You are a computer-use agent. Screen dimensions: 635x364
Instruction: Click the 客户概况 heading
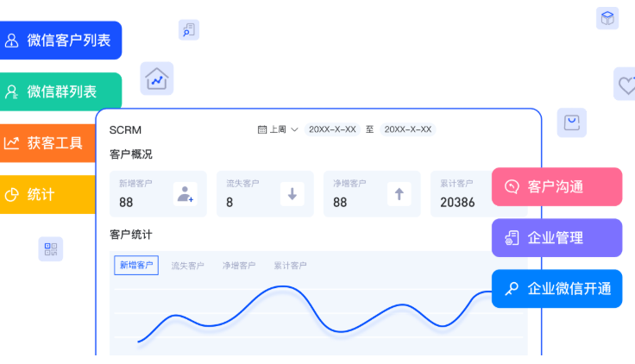131,154
